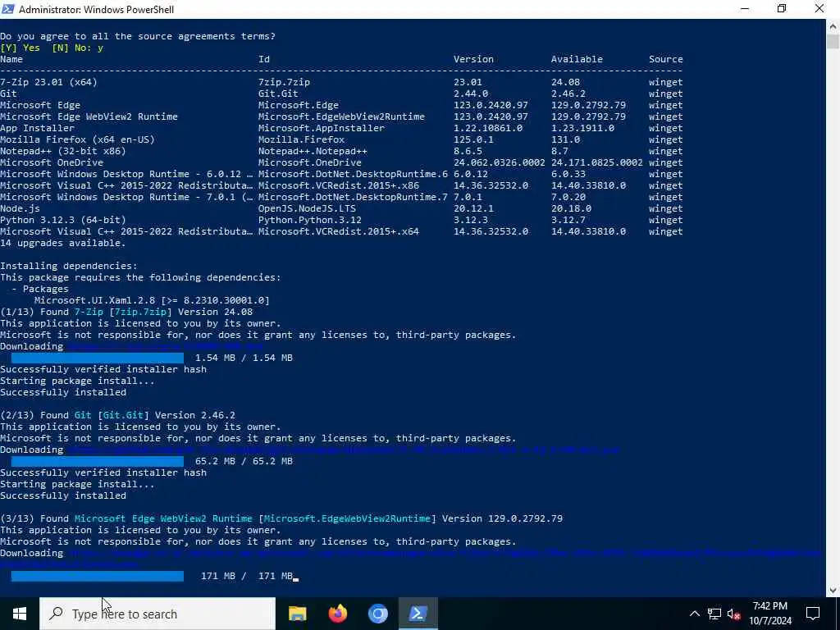
Task: Click Node.js version '20.12.1'
Action: [473, 208]
